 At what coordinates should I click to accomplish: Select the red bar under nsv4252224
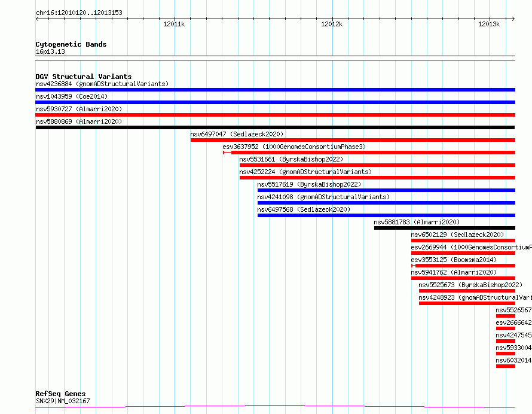pyautogui.click(x=377, y=178)
